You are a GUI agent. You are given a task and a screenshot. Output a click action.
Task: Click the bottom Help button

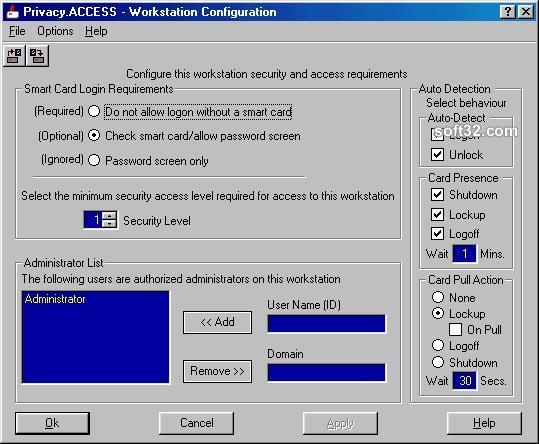tap(484, 423)
